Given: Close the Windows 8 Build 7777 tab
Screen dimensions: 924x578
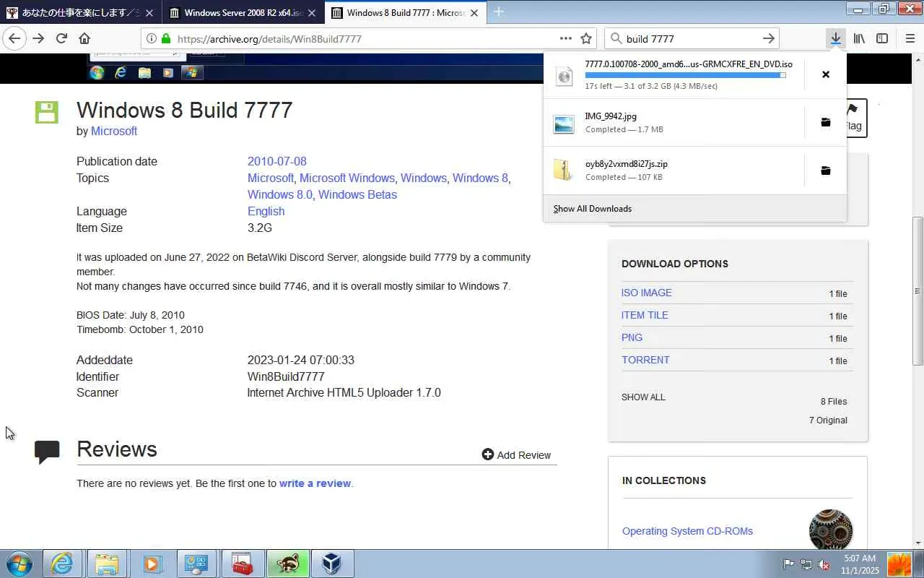Looking at the screenshot, I should click(x=474, y=12).
